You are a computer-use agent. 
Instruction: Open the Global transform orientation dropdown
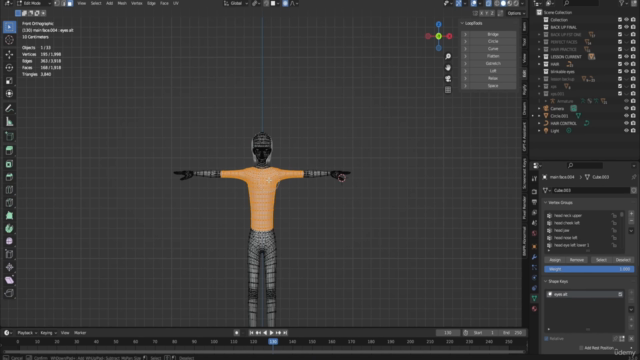(x=236, y=3)
